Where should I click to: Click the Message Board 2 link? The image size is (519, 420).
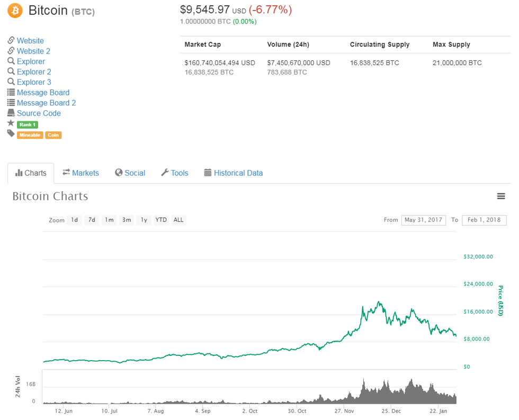[46, 102]
